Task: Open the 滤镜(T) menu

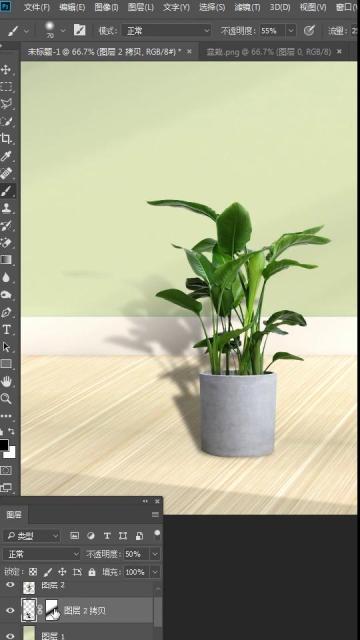Action: point(247,7)
